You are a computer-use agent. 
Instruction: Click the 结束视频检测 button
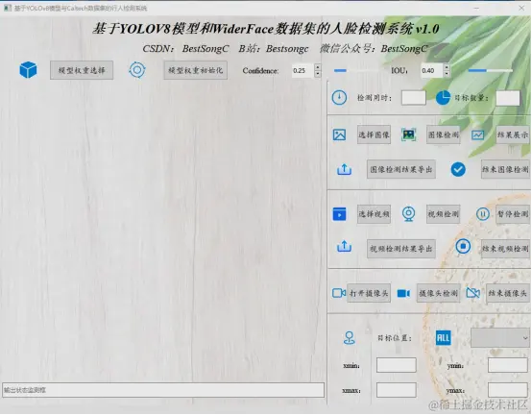505,249
